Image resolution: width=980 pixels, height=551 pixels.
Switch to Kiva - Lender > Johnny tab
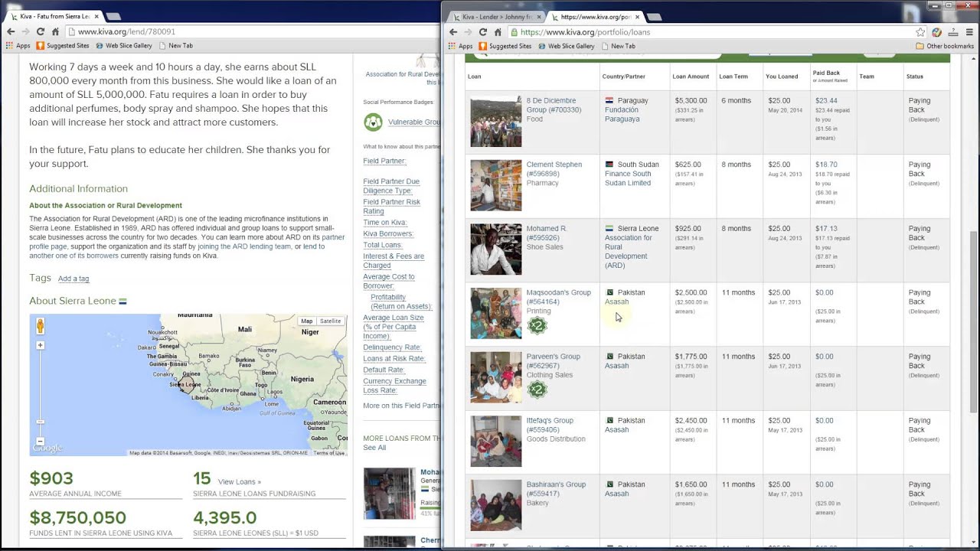[496, 16]
